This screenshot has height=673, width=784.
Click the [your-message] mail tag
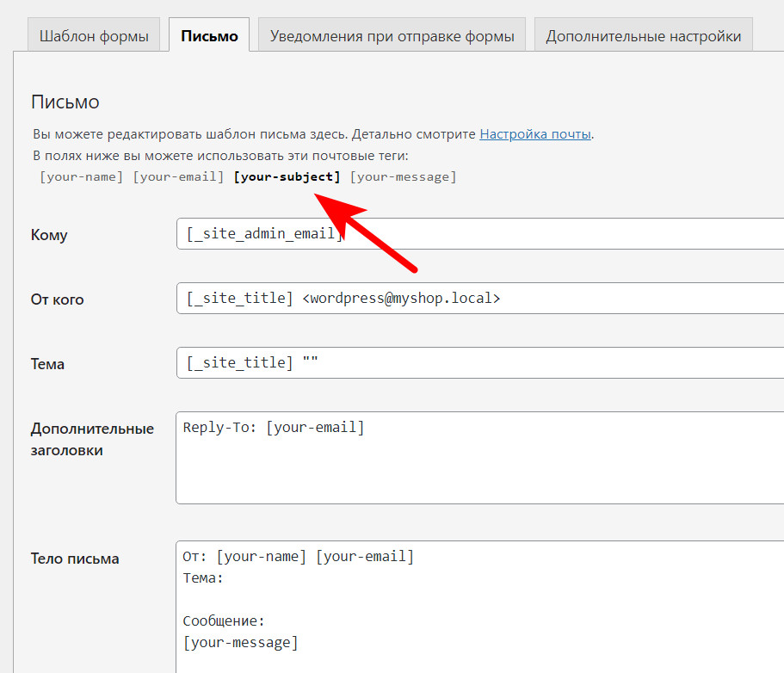403,177
